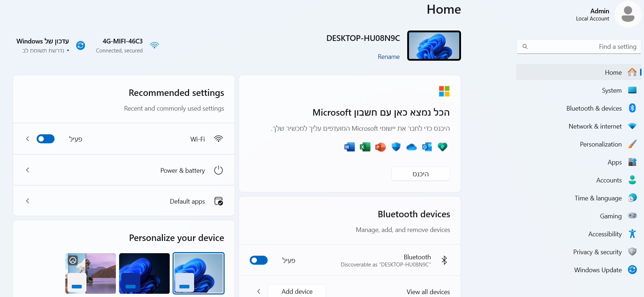Click the Rename link

[x=389, y=57]
